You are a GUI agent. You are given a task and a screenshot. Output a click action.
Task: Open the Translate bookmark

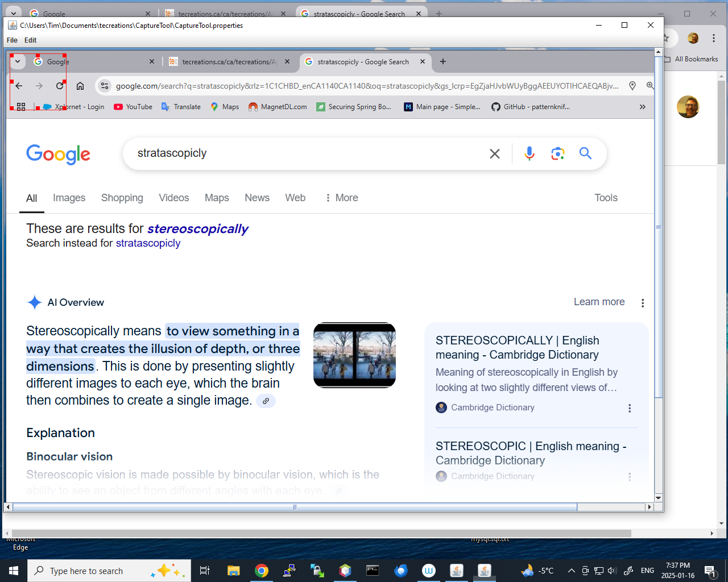point(181,107)
